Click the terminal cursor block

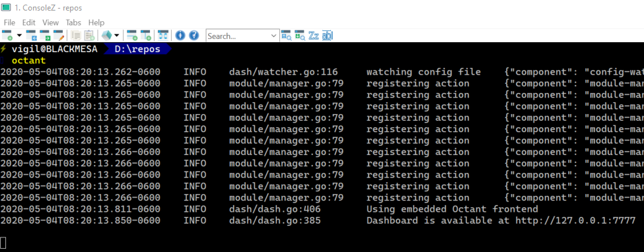tap(3, 243)
